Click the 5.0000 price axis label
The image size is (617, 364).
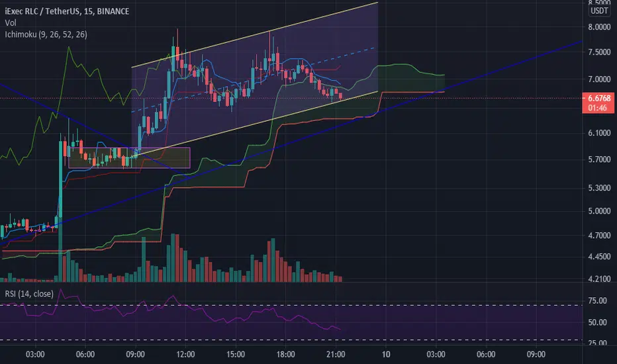tap(599, 211)
